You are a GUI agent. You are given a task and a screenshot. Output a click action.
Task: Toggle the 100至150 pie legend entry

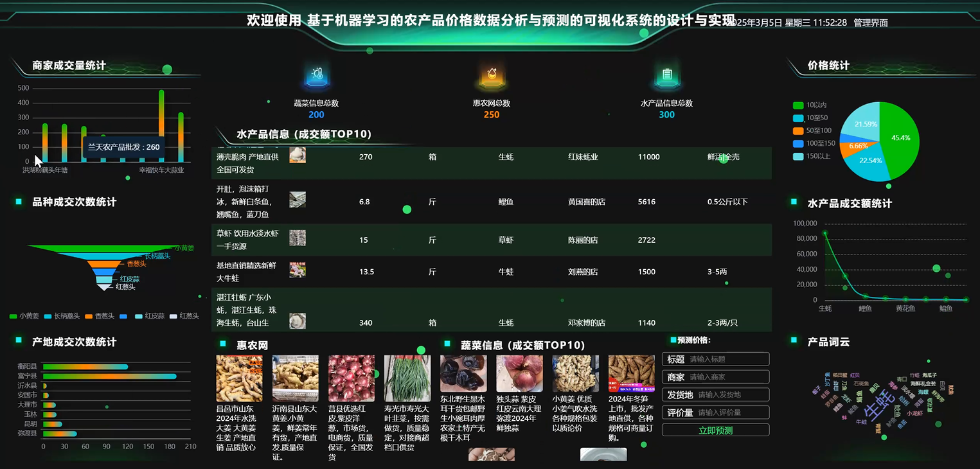[814, 144]
